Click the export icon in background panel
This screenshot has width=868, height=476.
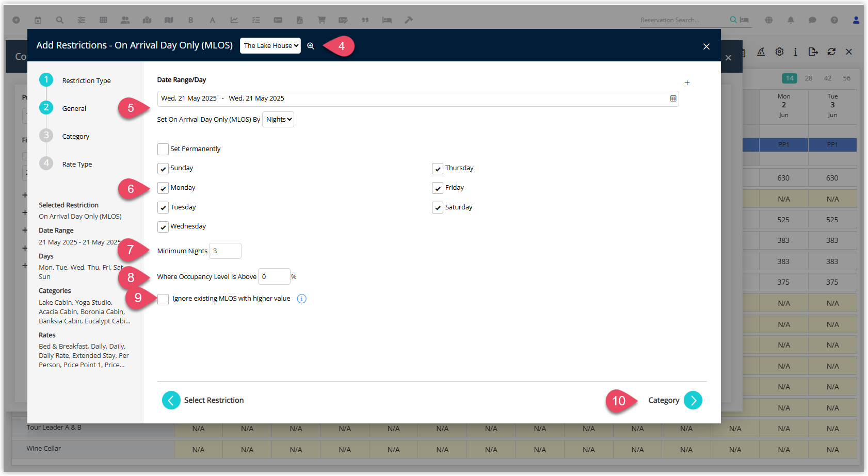tap(813, 52)
